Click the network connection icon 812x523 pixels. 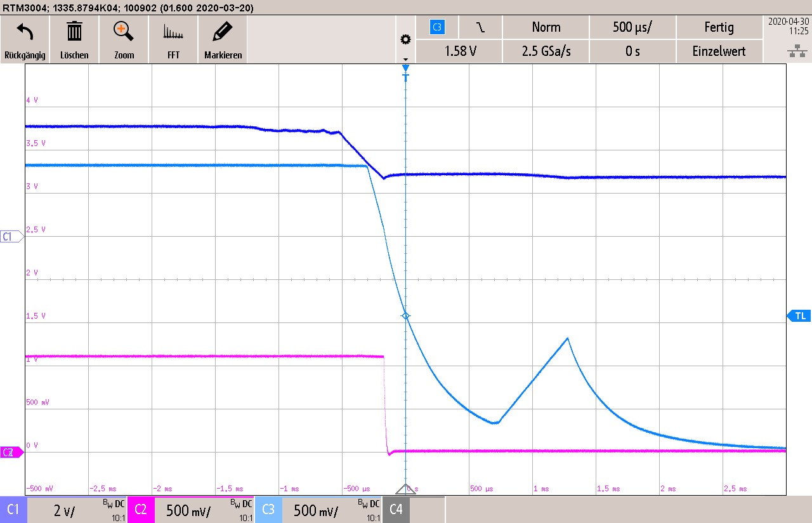click(797, 52)
